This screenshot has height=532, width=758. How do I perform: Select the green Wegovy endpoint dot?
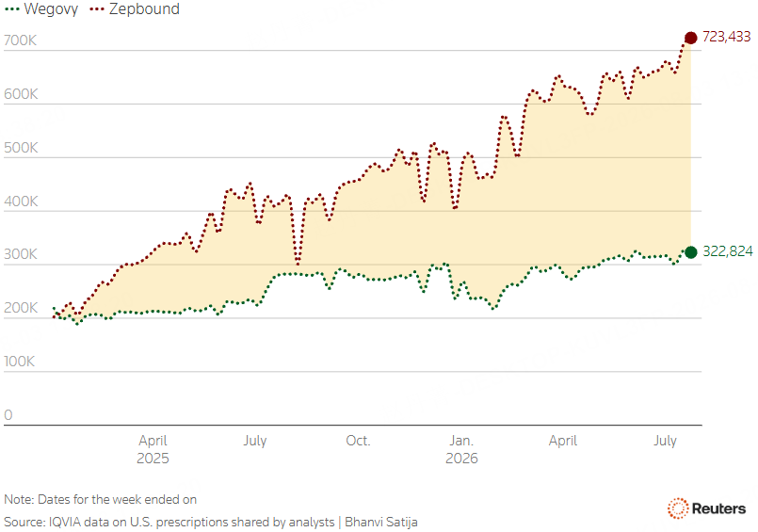pos(691,251)
